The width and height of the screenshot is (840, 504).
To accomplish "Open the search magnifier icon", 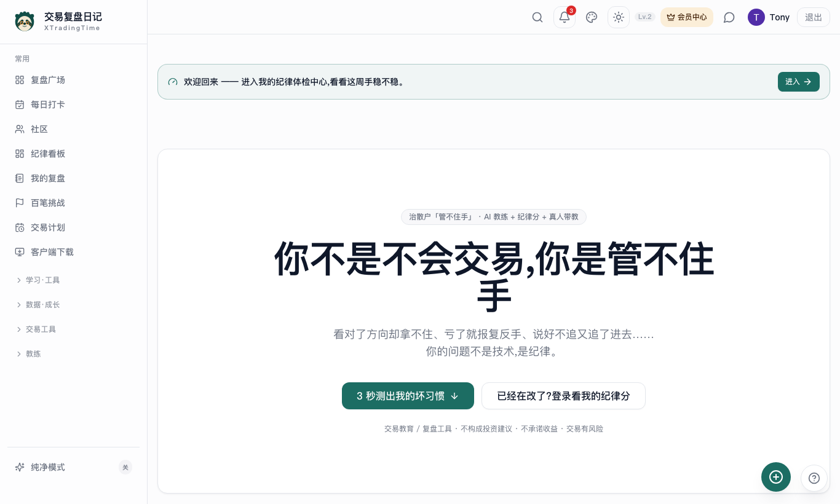I will pos(537,17).
